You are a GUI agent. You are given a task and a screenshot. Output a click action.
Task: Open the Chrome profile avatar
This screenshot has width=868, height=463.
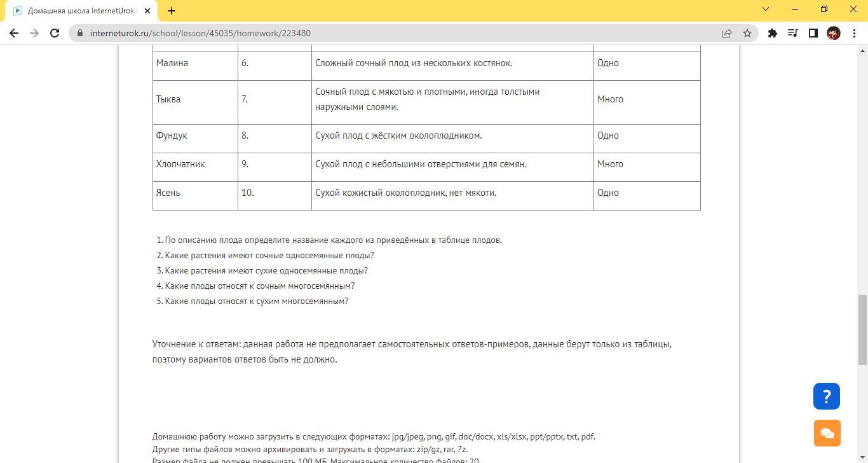coord(834,33)
